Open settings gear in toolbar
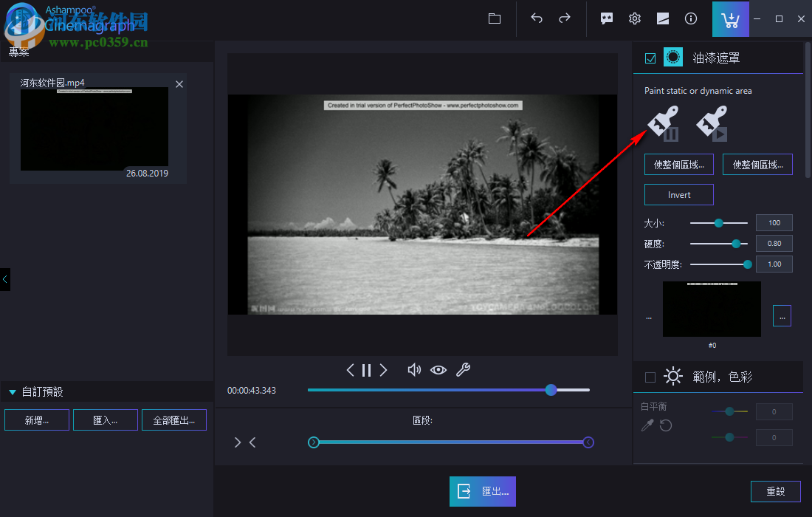 click(x=635, y=19)
